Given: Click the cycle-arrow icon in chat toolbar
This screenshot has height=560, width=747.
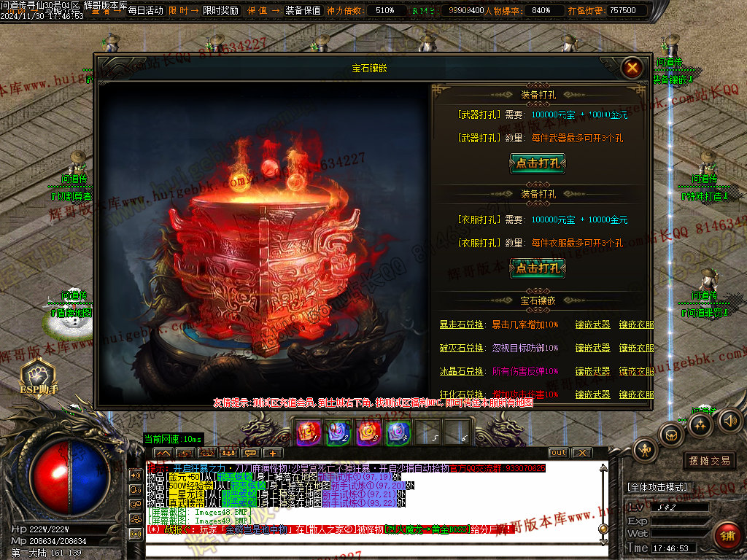Looking at the screenshot, I should coord(185,454).
